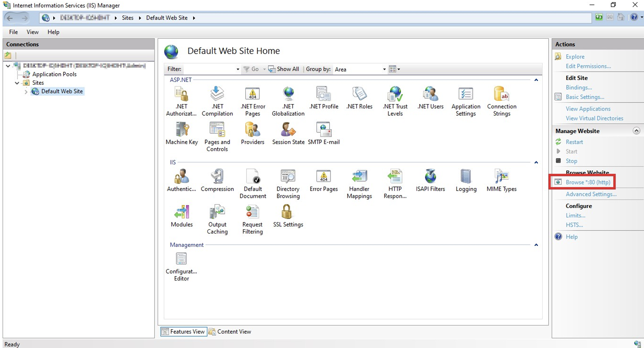Open the SSL Settings feature
644x348 pixels.
[x=288, y=216]
